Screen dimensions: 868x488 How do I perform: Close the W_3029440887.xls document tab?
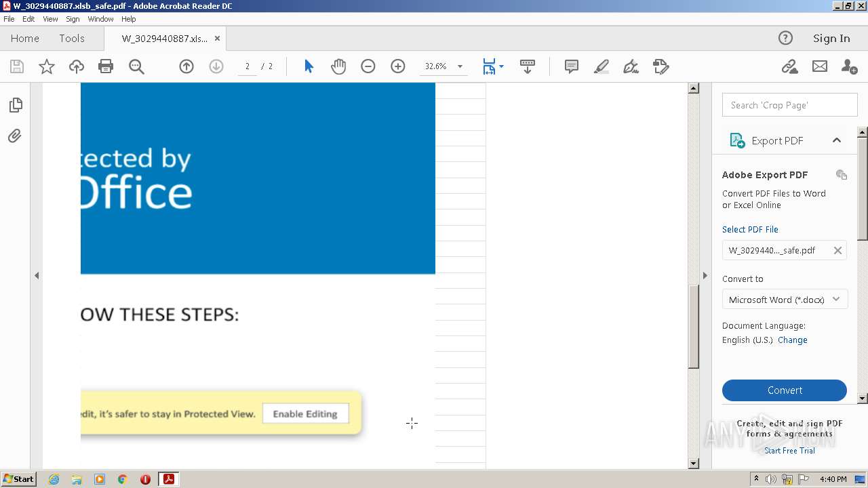tap(217, 39)
